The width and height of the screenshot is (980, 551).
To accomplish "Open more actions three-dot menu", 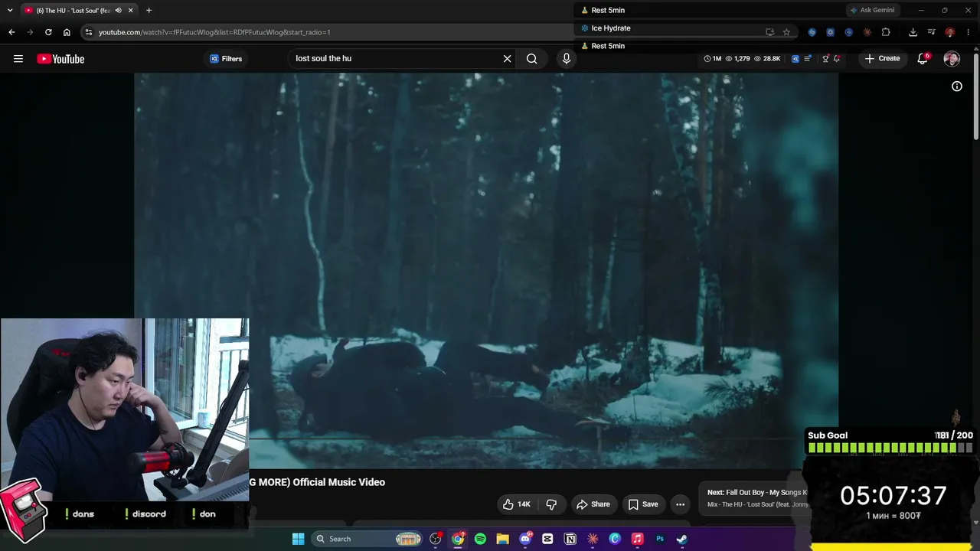I will pyautogui.click(x=680, y=504).
